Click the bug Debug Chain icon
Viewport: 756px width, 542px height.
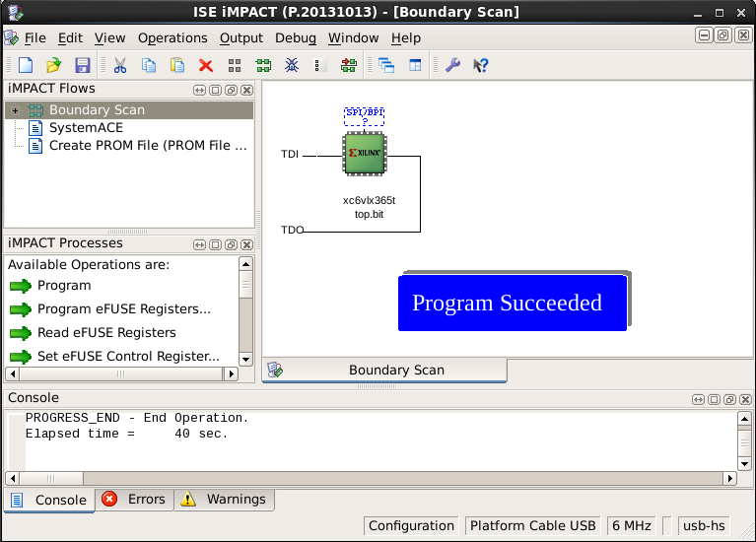[292, 65]
